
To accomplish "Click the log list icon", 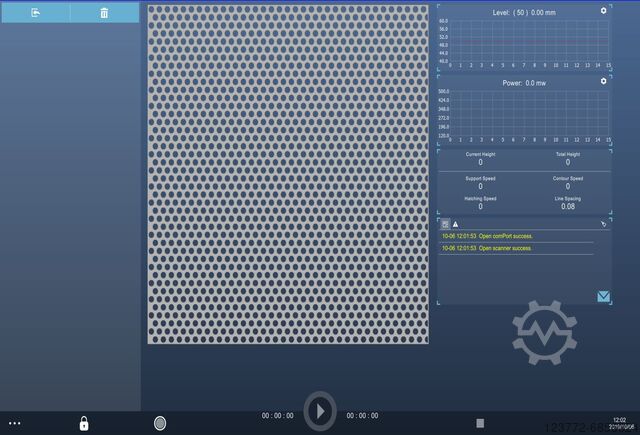I will coord(446,224).
